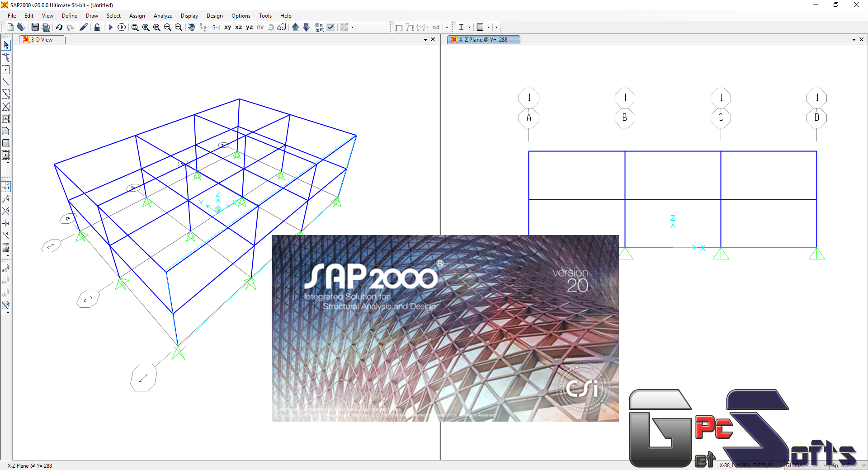Move up in list with up arrow

click(x=295, y=27)
